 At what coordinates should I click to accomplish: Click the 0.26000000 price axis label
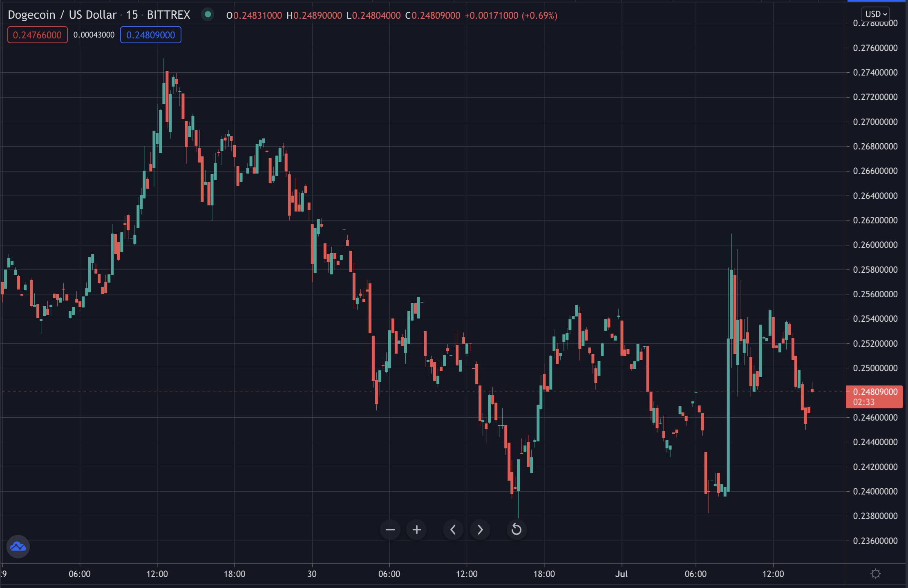click(x=875, y=245)
